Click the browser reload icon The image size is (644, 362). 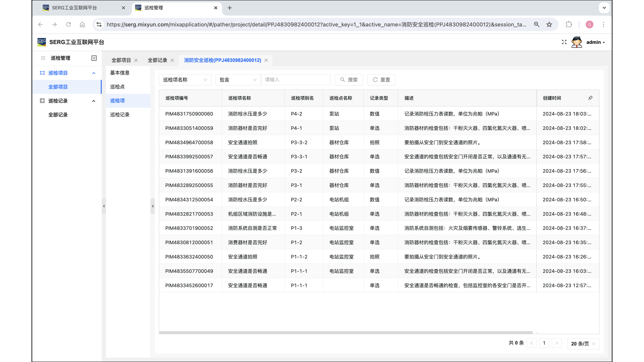(68, 24)
